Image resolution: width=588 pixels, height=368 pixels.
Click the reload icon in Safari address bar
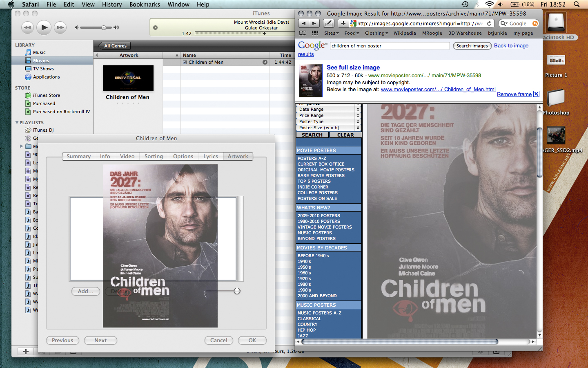coord(489,23)
